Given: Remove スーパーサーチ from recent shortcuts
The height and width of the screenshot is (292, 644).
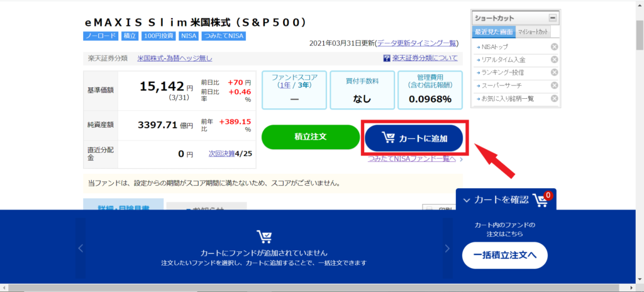Looking at the screenshot, I should pyautogui.click(x=554, y=86).
